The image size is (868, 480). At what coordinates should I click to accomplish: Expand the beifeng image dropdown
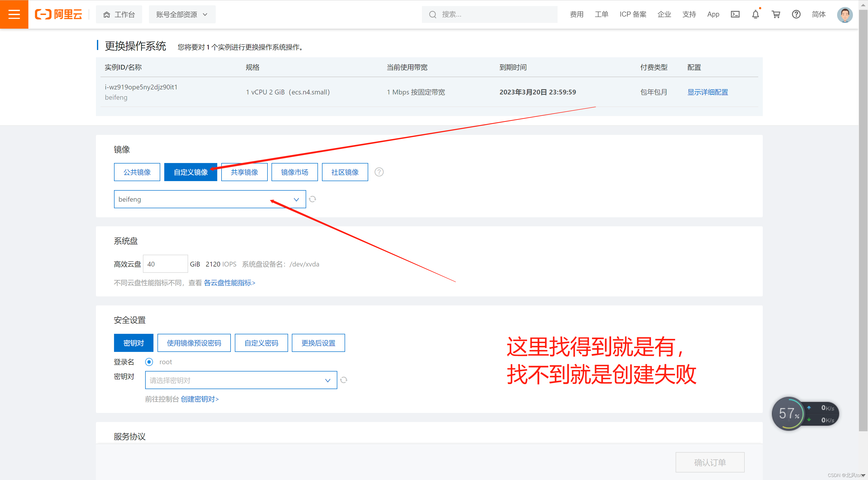point(209,199)
